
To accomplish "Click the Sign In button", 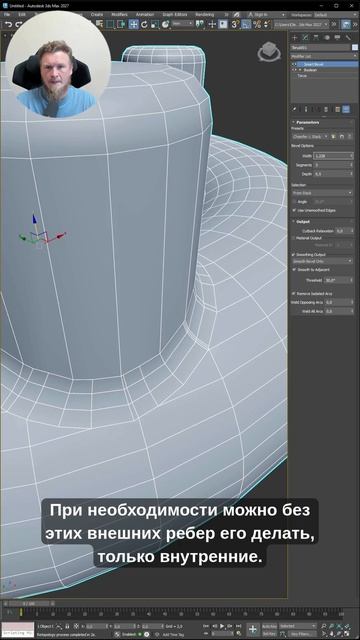I will (x=258, y=14).
